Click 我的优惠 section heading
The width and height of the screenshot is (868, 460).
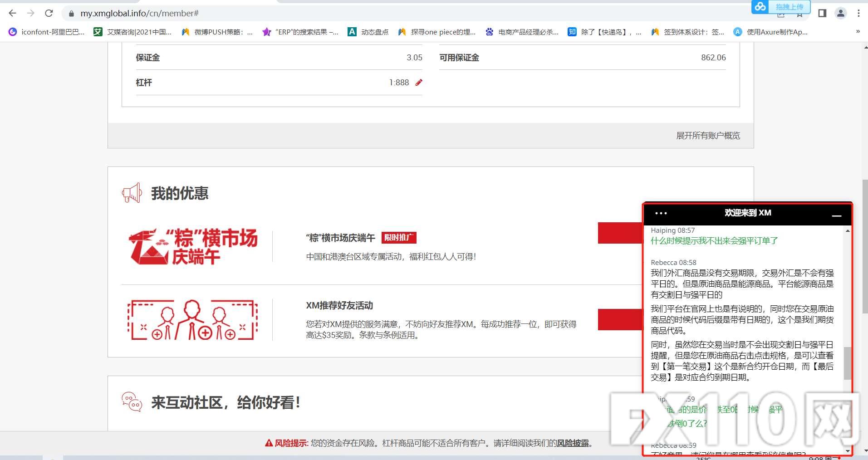pos(180,193)
